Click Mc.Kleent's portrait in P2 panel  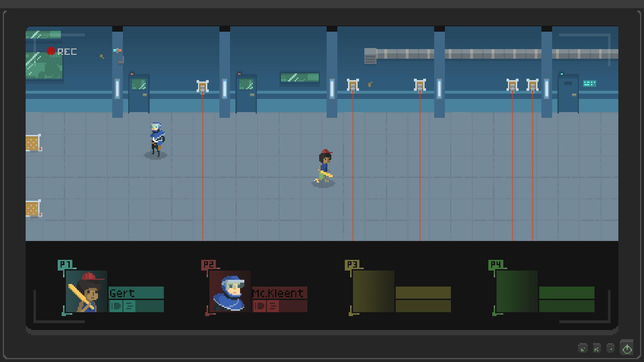pos(230,291)
